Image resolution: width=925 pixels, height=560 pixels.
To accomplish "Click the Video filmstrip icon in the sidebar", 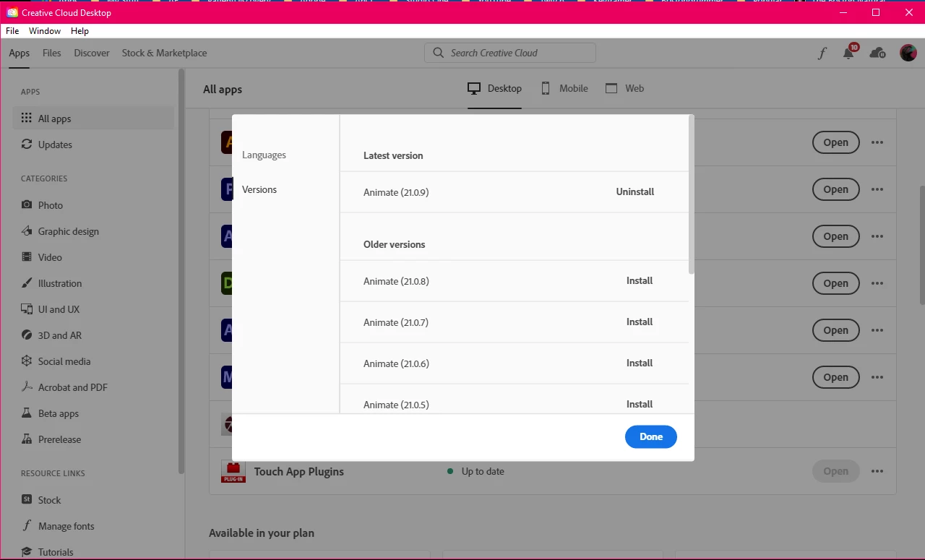I will coord(27,257).
